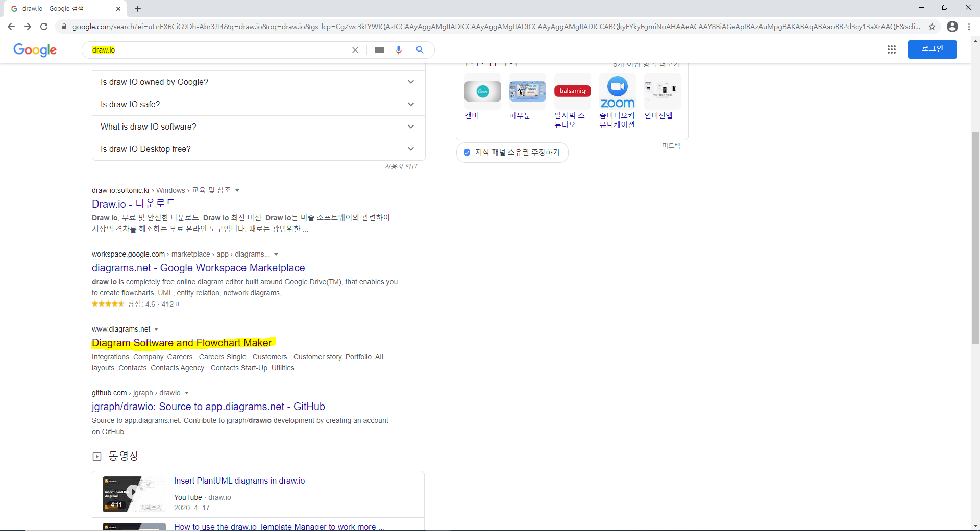980x531 pixels.
Task: Click the 피드백 link under knowledge panel
Action: pyautogui.click(x=671, y=146)
